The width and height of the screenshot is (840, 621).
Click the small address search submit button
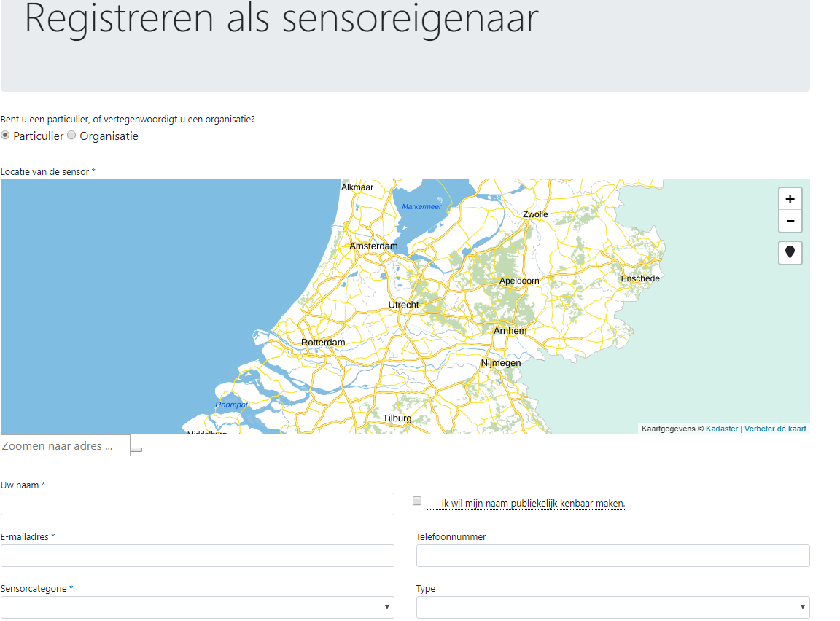(136, 450)
